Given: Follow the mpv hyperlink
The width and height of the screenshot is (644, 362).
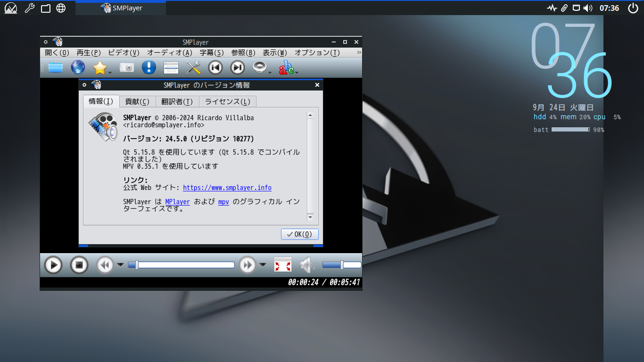Looking at the screenshot, I should tap(223, 202).
